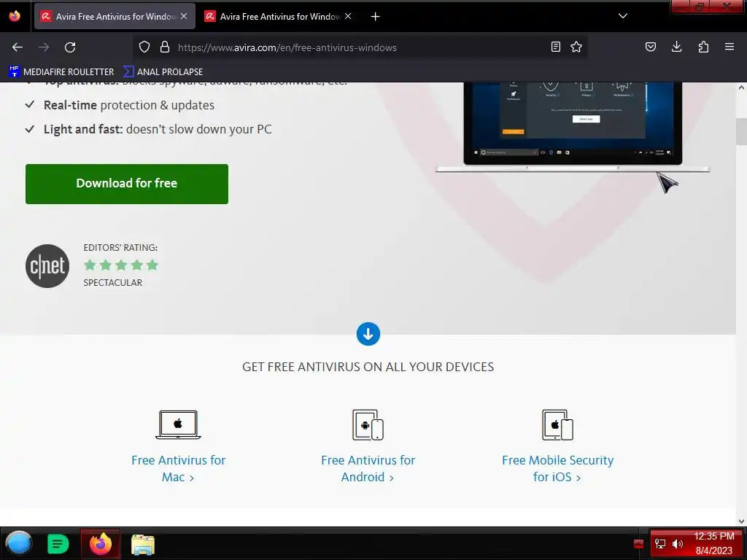View site security via padlock icon

point(165,47)
